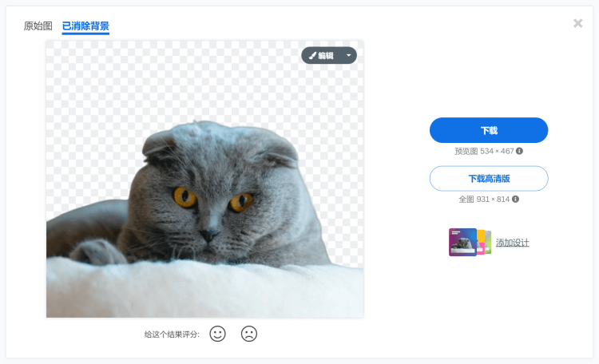Close the dialog with the X icon
Viewport: 599px width, 364px height.
tap(578, 23)
